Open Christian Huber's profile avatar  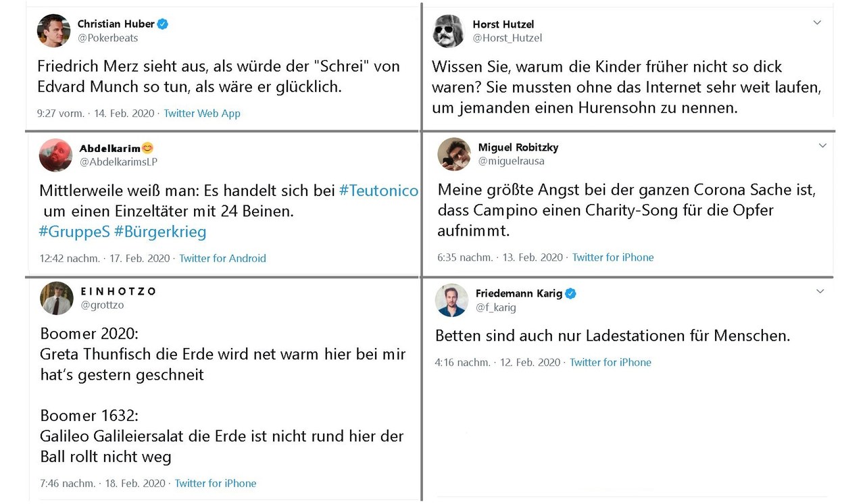53,30
